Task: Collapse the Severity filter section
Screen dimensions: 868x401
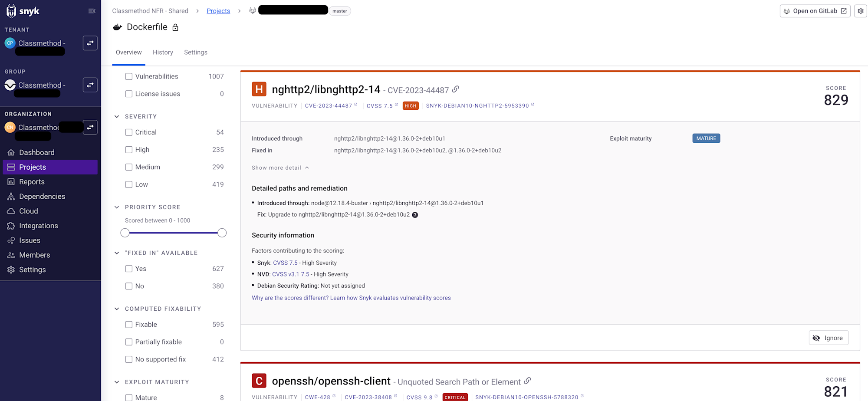Action: (x=117, y=116)
